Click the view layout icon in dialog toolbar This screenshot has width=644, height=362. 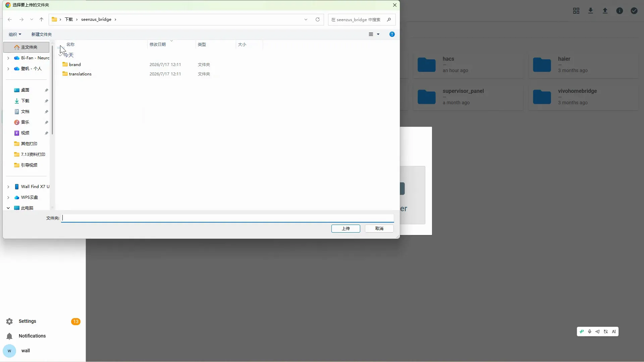pos(371,34)
